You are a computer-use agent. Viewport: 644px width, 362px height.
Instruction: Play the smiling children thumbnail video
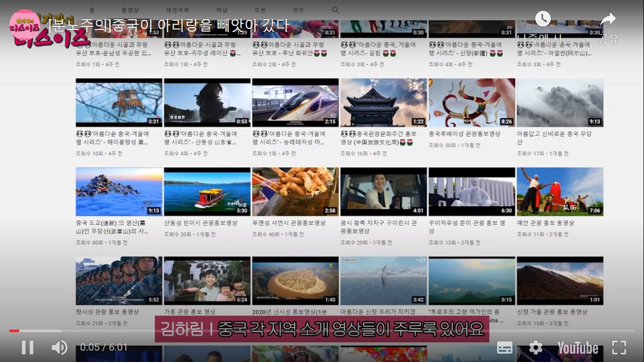point(207,281)
